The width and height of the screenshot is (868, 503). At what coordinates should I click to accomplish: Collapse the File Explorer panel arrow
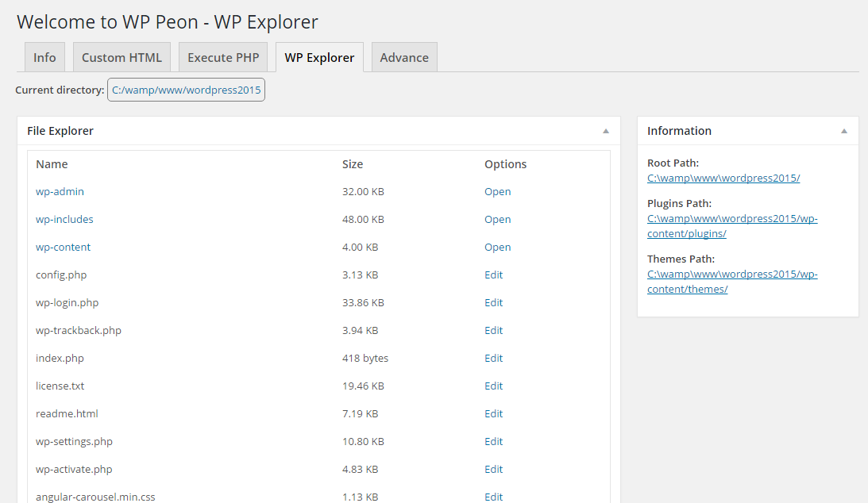[x=606, y=131]
